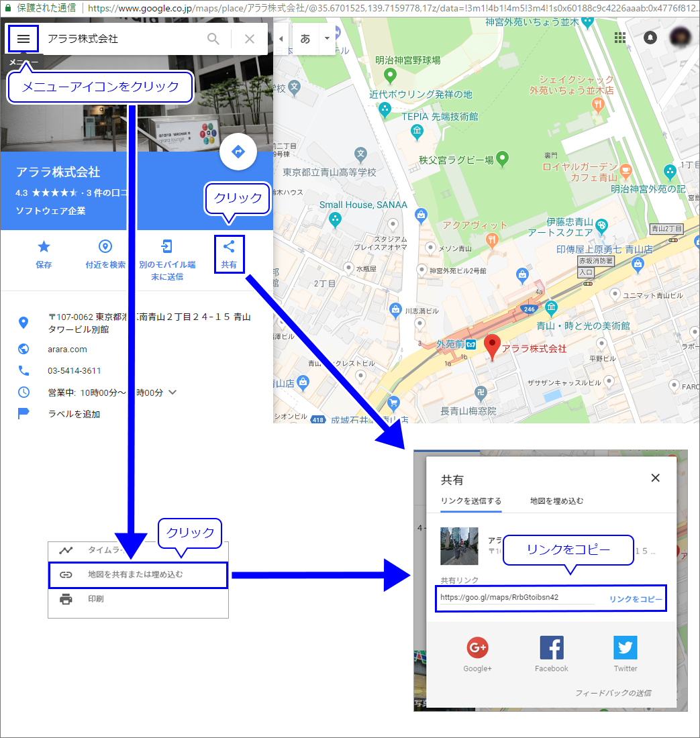
Task: Click the ユニマット青山ビル map pin
Action: coord(615,295)
